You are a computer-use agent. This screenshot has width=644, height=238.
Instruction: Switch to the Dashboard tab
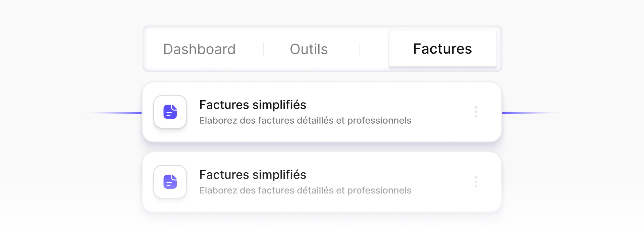click(x=199, y=49)
